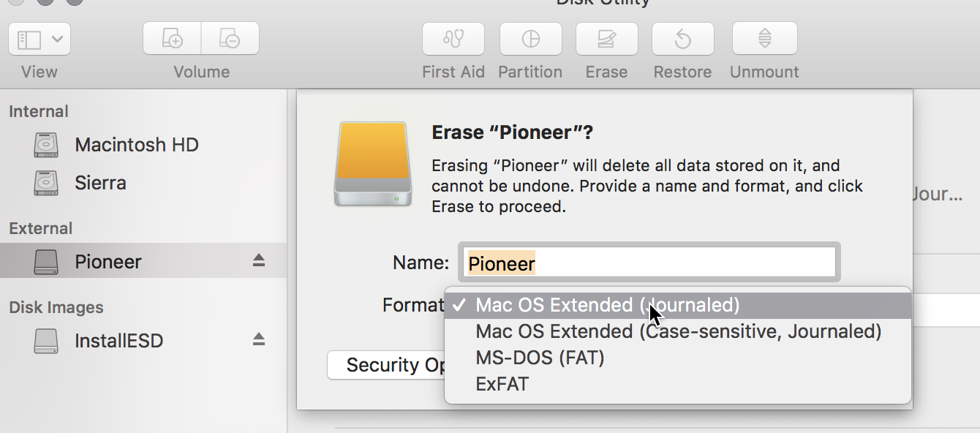The image size is (980, 433).
Task: Eject the Pioneer external disk
Action: pos(259,260)
